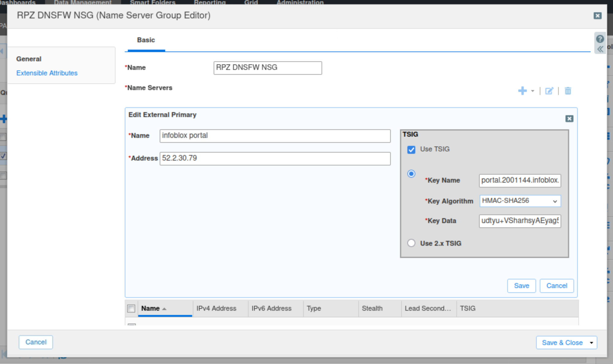Select the Key Name radio button option
Viewport: 613px width, 364px height.
(411, 174)
